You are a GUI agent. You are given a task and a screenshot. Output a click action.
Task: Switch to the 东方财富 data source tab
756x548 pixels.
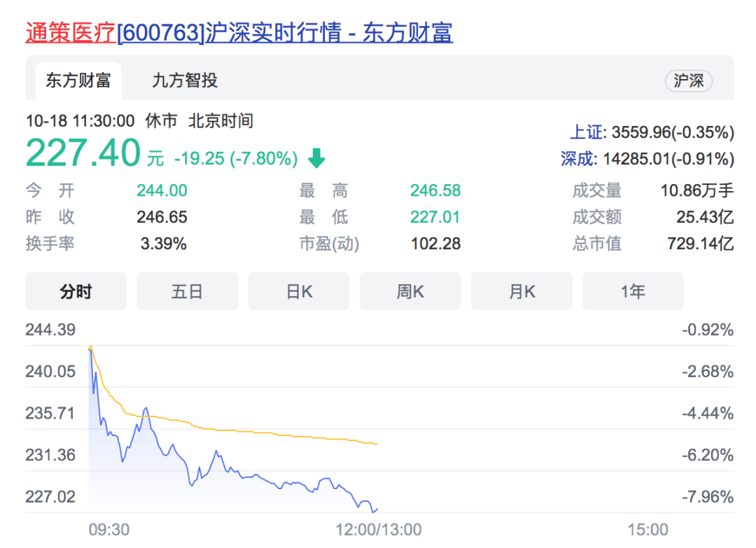pos(78,80)
